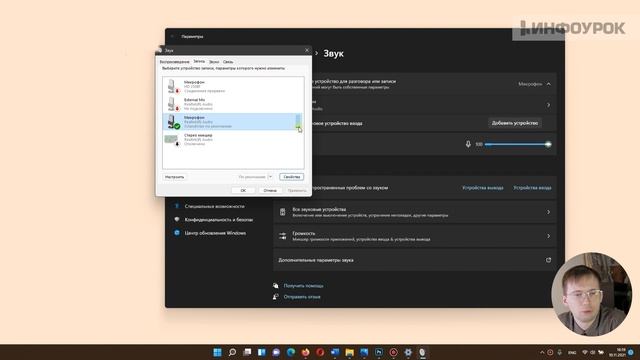Open Специальные возможности in Settings sidebar
Viewport: 640px width, 360px height.
(215, 206)
